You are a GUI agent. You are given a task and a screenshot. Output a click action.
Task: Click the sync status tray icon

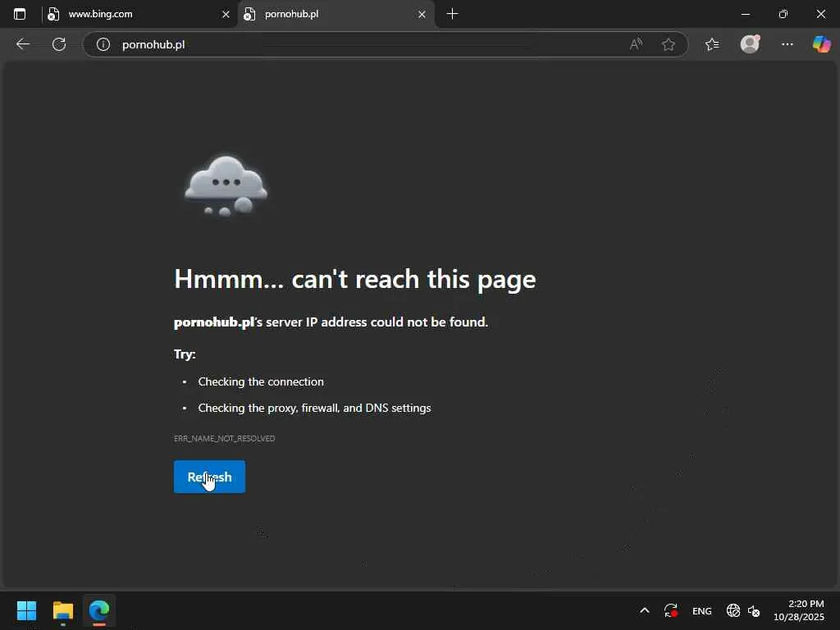pyautogui.click(x=671, y=610)
